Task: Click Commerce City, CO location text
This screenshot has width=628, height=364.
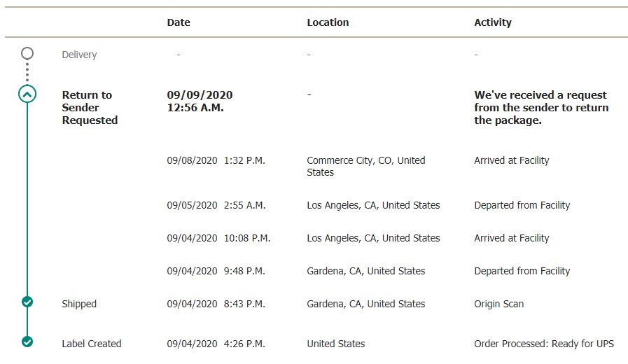Action: 366,166
